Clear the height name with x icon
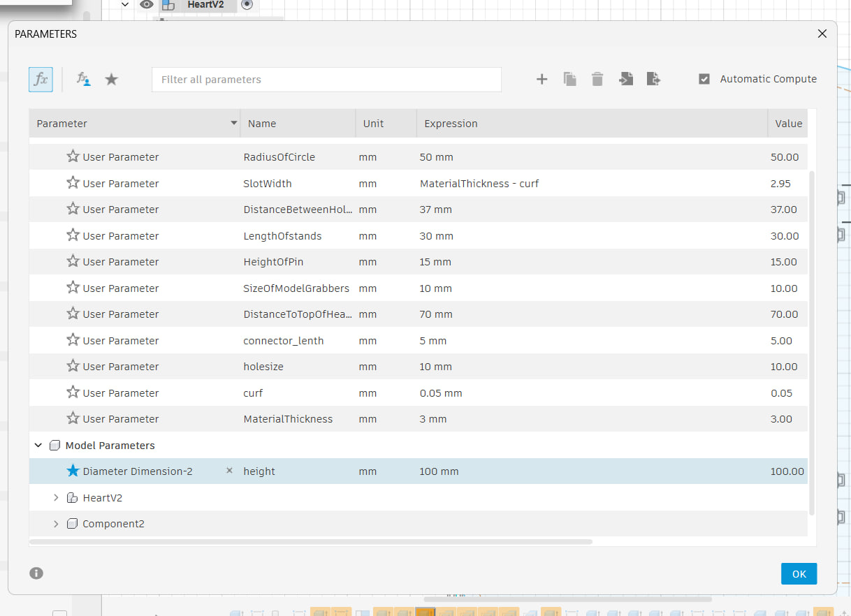This screenshot has width=851, height=616. (229, 471)
